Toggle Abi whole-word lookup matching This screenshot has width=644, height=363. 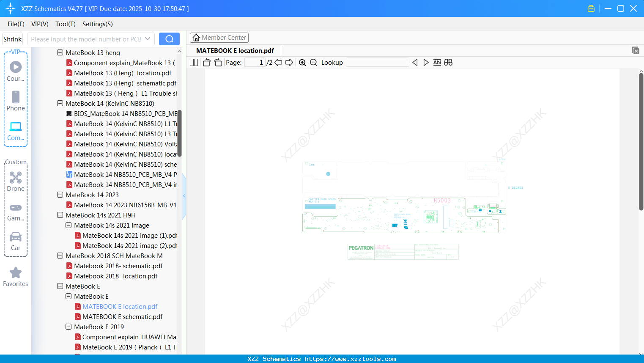click(x=437, y=62)
